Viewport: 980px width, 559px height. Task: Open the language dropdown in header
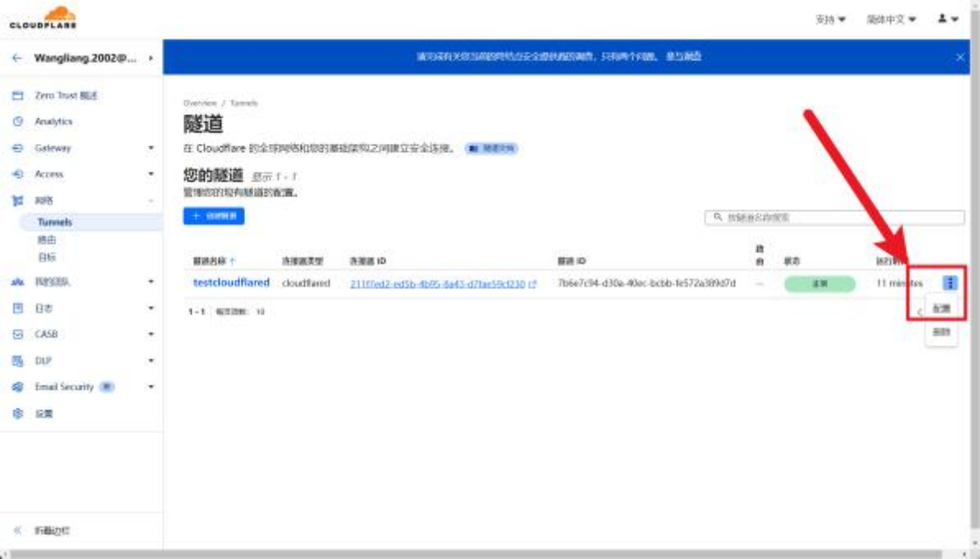coord(891,20)
